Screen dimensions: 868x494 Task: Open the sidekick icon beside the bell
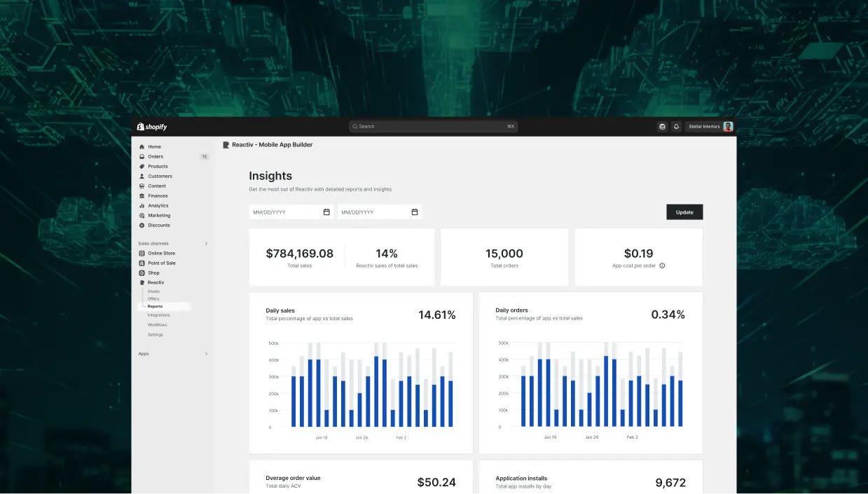662,127
